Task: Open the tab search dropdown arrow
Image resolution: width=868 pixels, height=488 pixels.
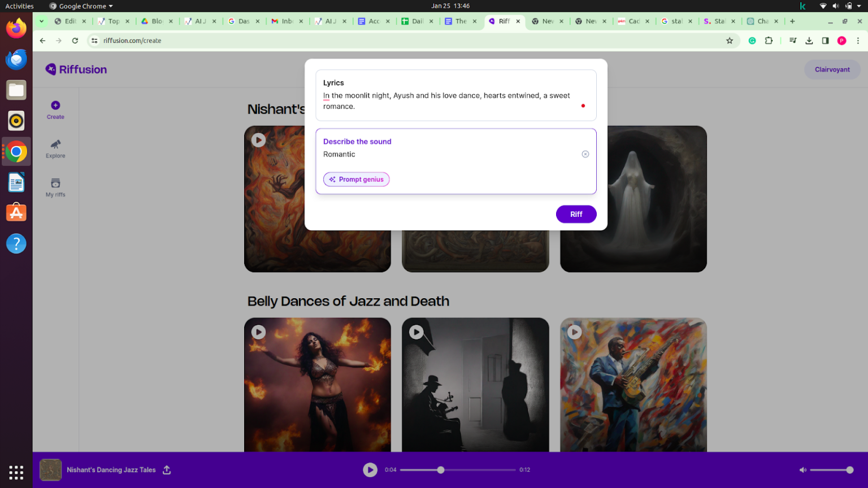Action: (41, 20)
